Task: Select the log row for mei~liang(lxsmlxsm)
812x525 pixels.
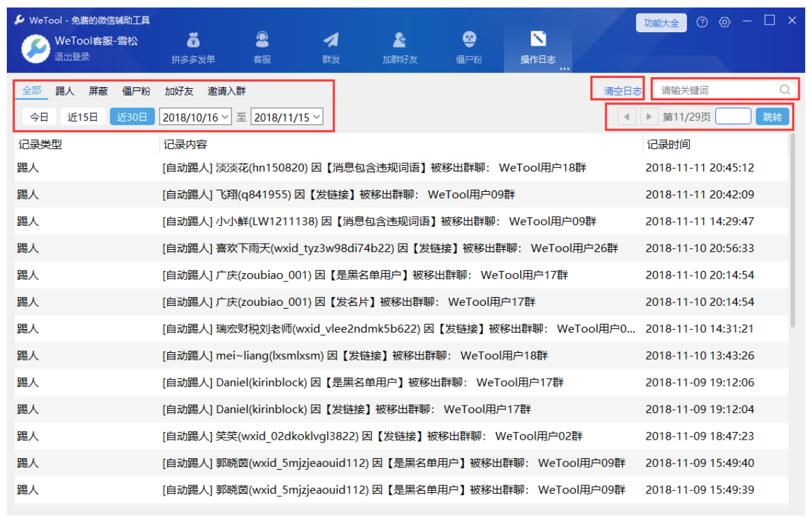Action: (401, 356)
